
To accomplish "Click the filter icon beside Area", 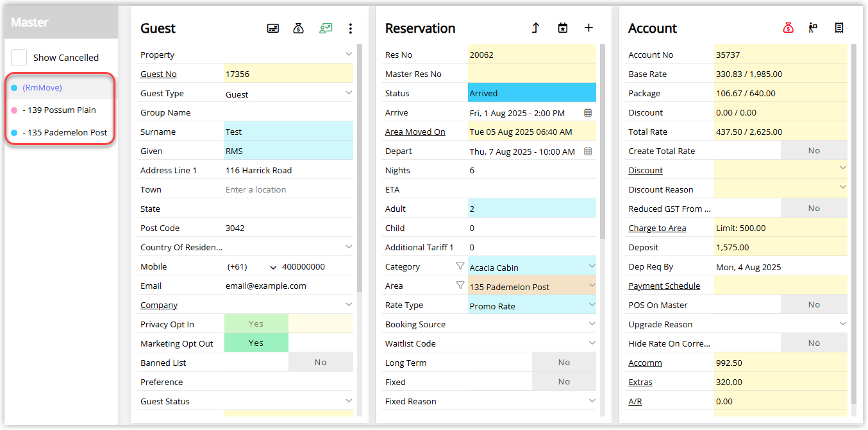I will pyautogui.click(x=460, y=285).
